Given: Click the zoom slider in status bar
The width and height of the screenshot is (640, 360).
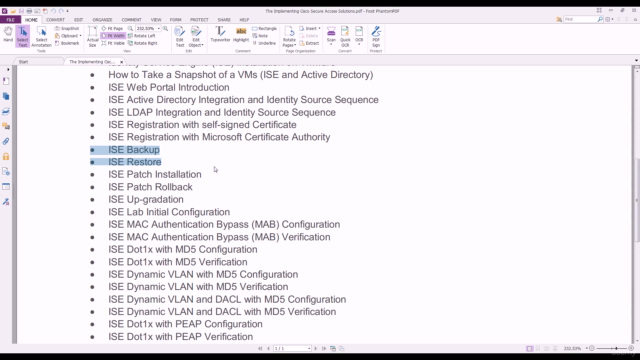Looking at the screenshot, I should pyautogui.click(x=612, y=349).
